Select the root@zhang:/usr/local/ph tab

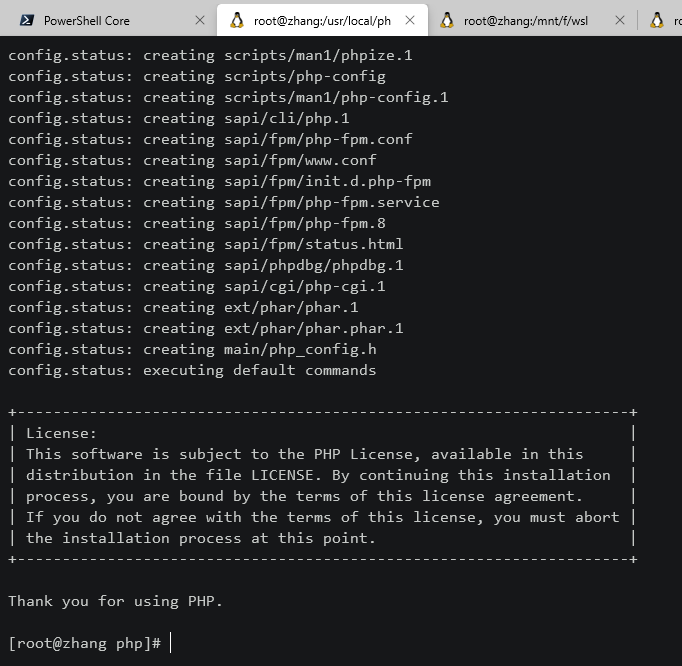pyautogui.click(x=322, y=20)
